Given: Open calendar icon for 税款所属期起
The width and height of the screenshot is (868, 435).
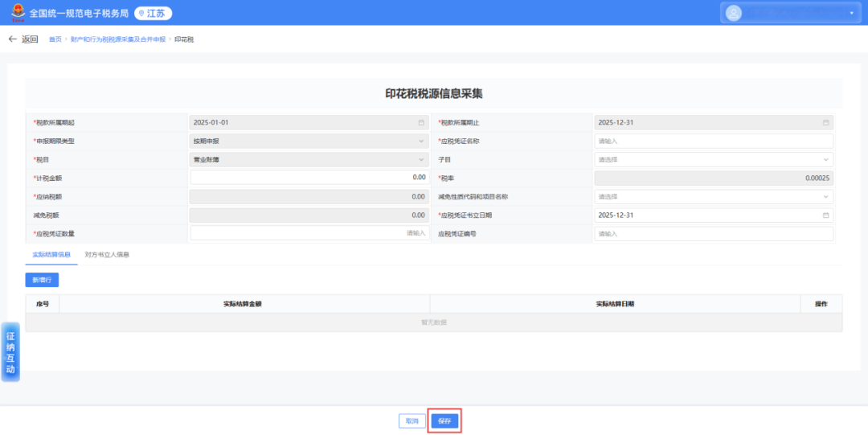Looking at the screenshot, I should (x=420, y=123).
